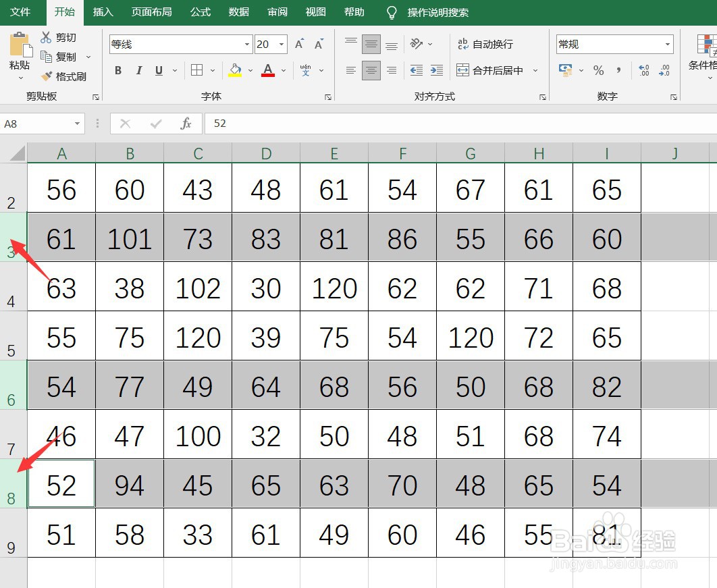717x588 pixels.
Task: Click cell containing 101
Action: 130,238
